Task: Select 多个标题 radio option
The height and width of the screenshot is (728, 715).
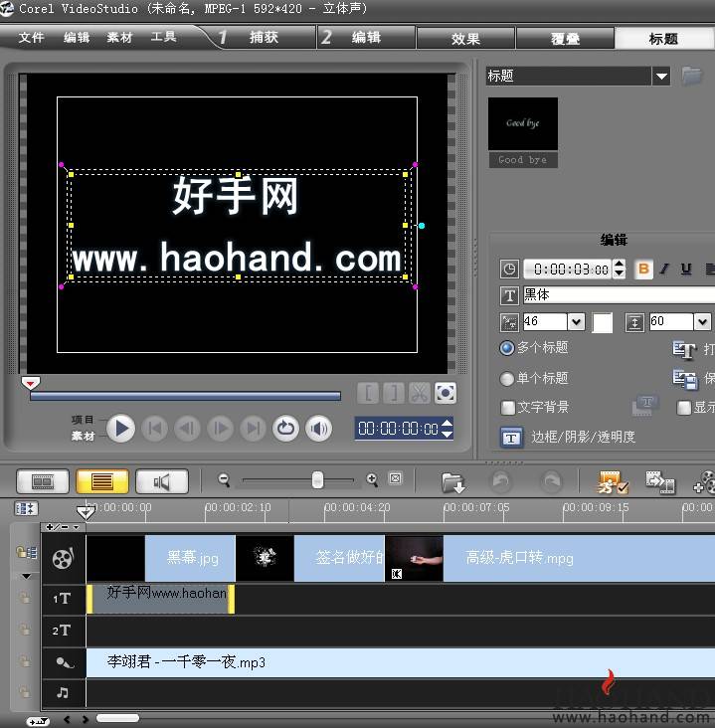Action: (x=506, y=348)
